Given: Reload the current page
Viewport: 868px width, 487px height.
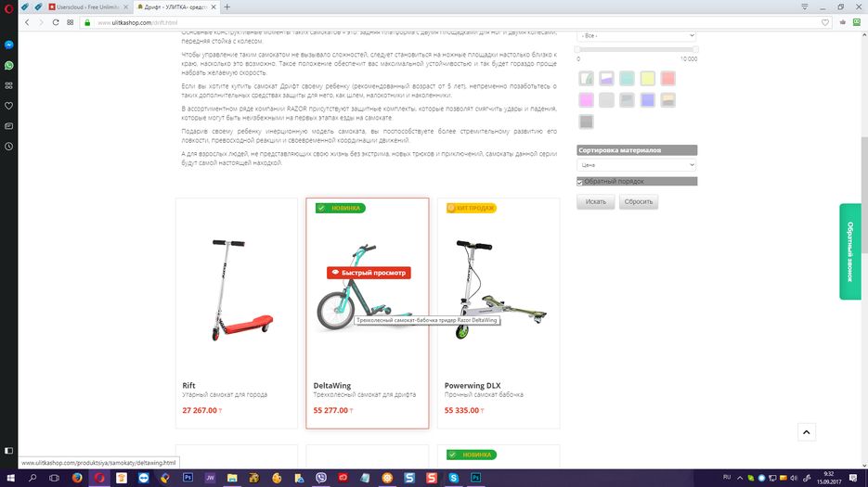Looking at the screenshot, I should 56,22.
